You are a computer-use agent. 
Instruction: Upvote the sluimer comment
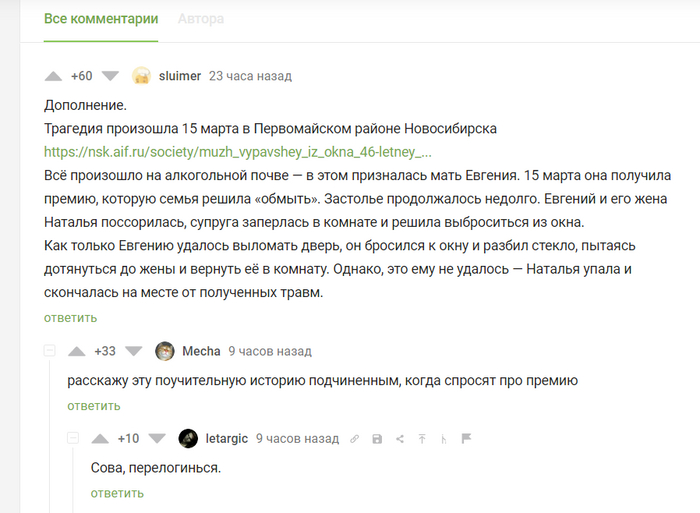[54, 76]
